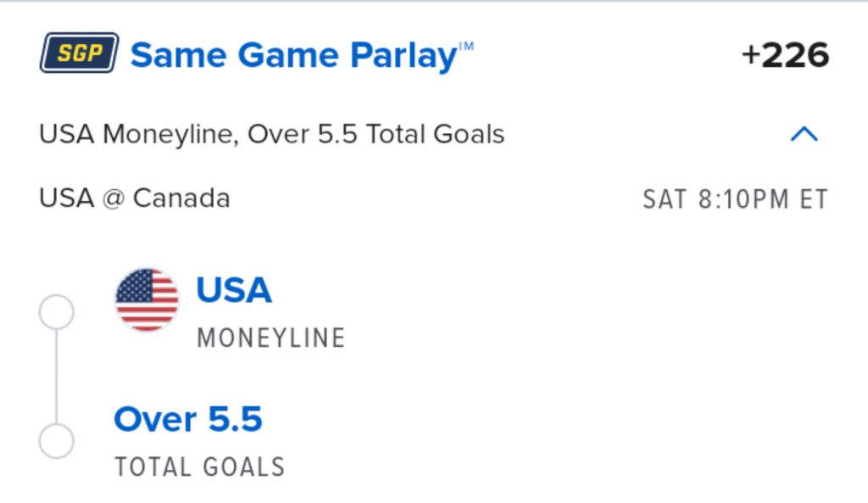Screen dimensions: 868x503
Task: Click the USA flag icon
Action: tap(147, 299)
